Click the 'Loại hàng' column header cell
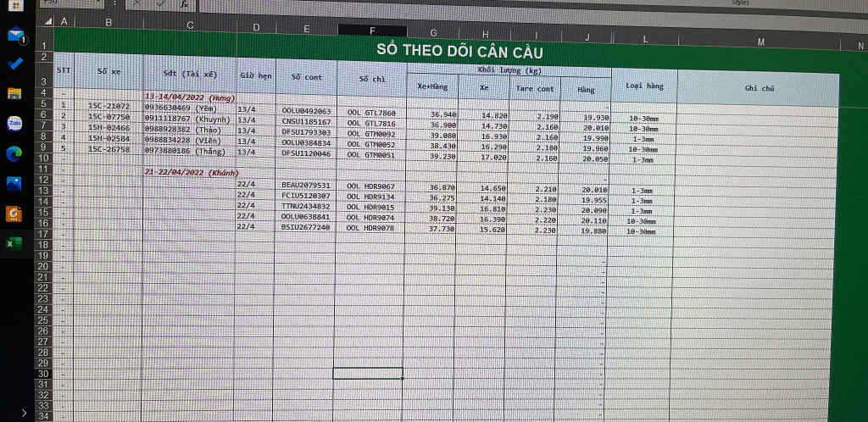Image resolution: width=868 pixels, height=422 pixels. pyautogui.click(x=644, y=86)
